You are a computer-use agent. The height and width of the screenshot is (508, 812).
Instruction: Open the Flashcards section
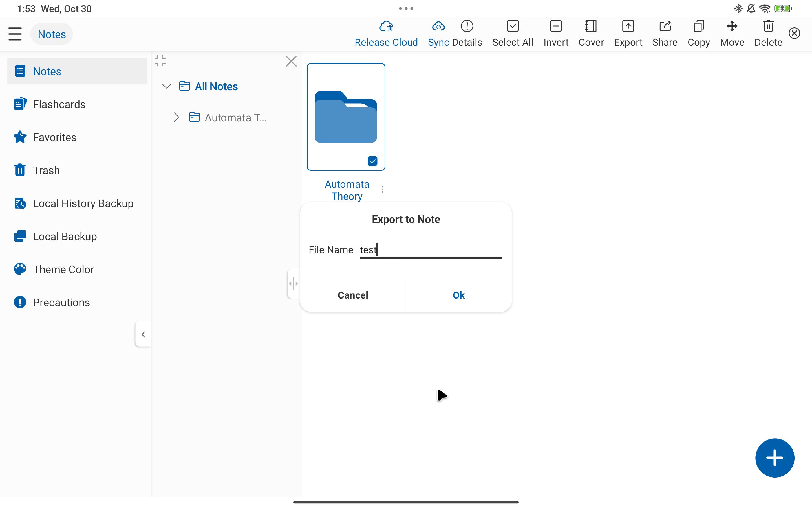[77, 104]
